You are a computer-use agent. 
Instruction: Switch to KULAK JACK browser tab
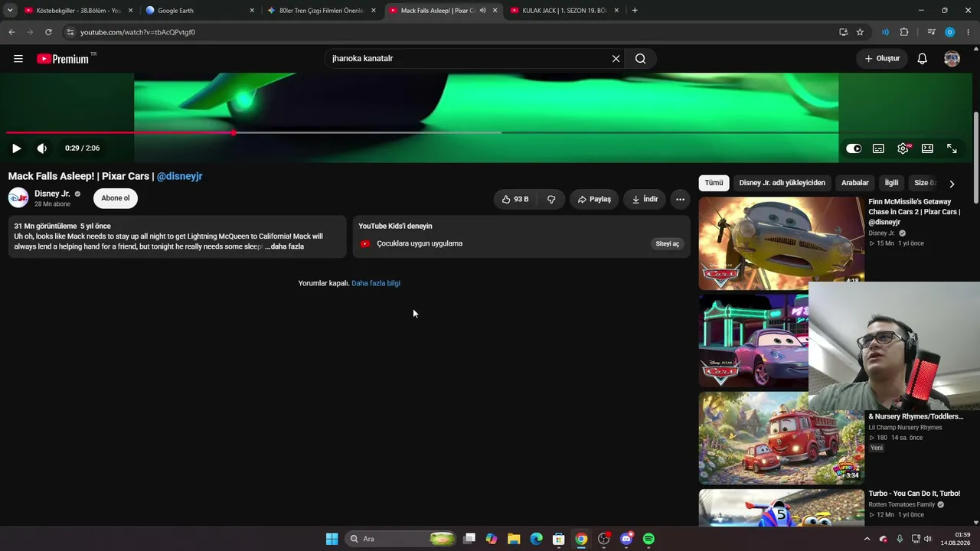click(x=564, y=11)
